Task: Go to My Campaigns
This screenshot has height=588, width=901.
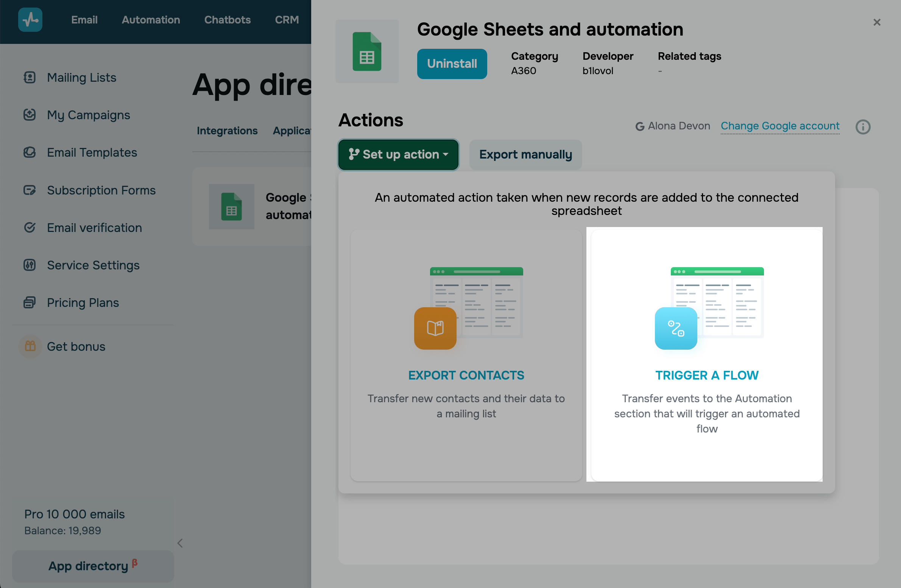Action: click(x=88, y=115)
